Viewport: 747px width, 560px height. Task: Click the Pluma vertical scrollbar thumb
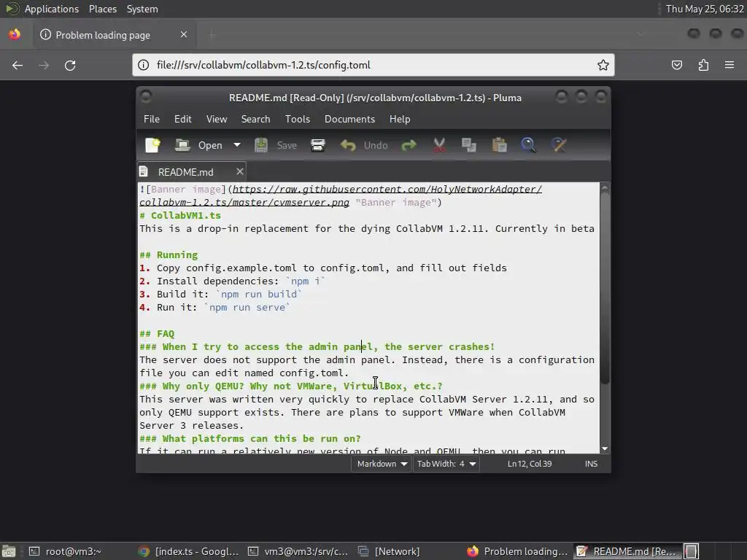point(605,288)
